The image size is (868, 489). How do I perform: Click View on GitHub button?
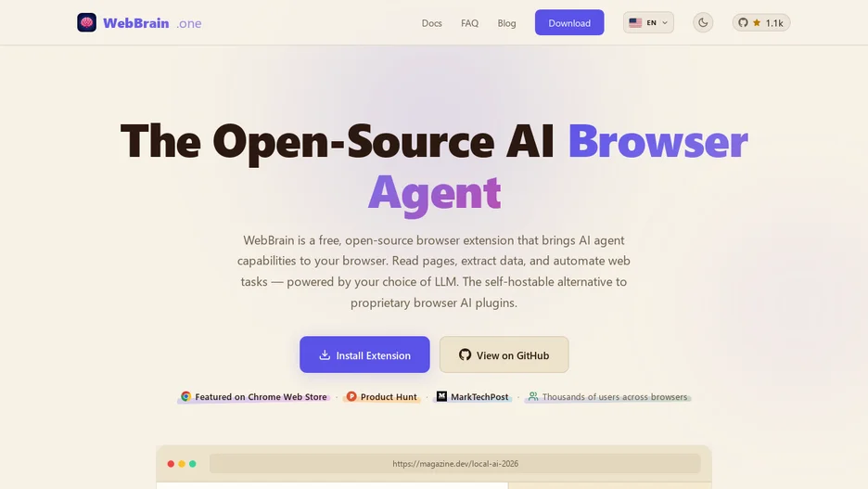(504, 354)
